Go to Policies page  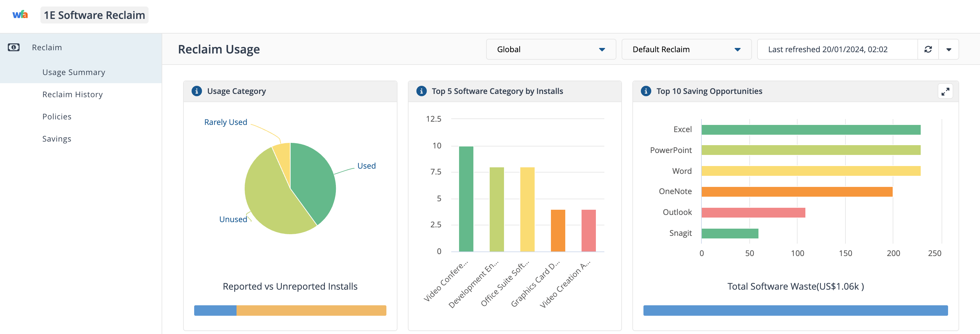click(x=57, y=116)
